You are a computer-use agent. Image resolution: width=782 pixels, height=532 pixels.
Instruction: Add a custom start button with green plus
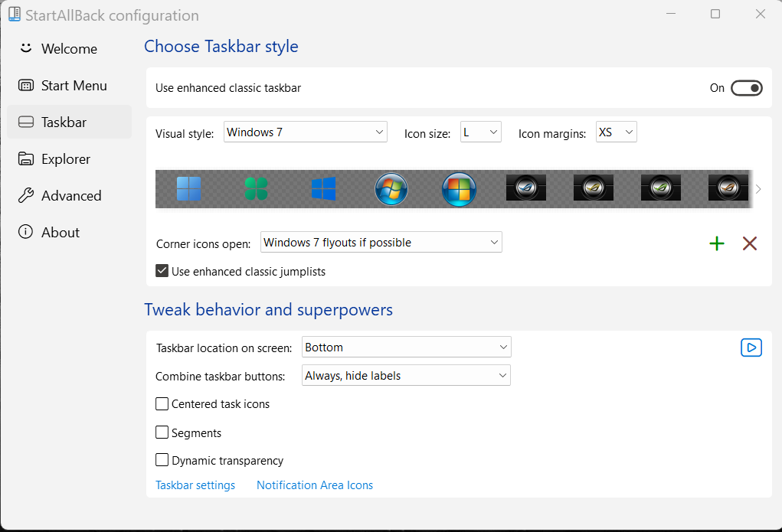(x=717, y=243)
